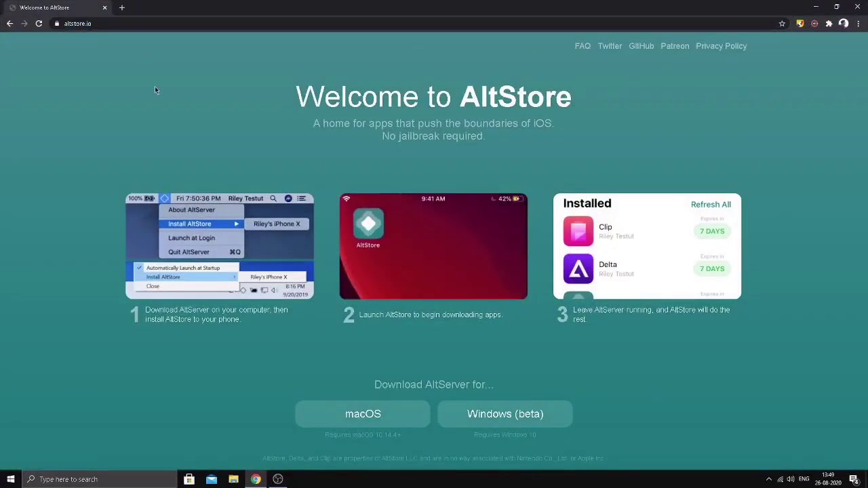Click the altstore.io address bar
This screenshot has width=868, height=488.
[414, 24]
